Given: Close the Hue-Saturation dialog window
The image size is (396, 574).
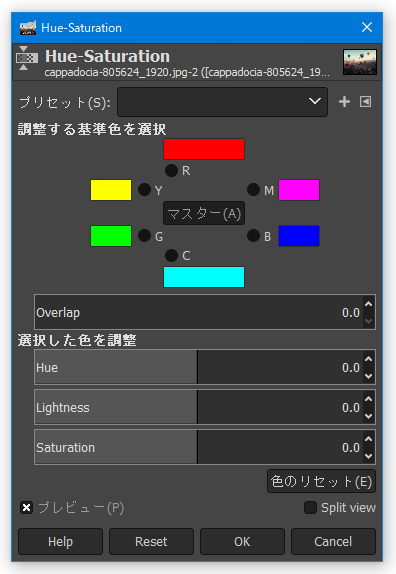Looking at the screenshot, I should (367, 27).
